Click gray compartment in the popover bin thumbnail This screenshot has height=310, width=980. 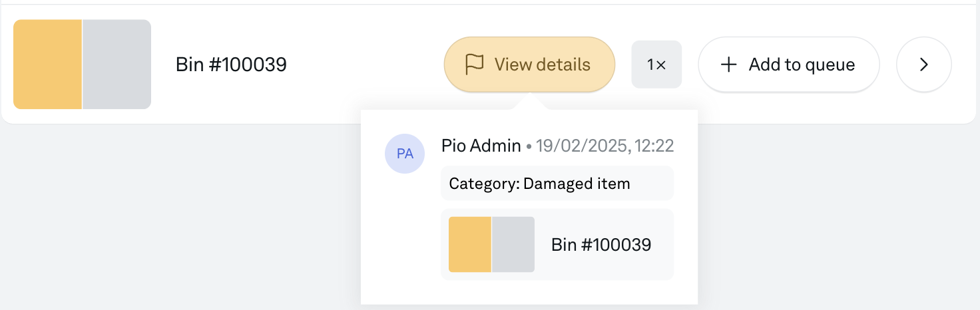(x=513, y=244)
